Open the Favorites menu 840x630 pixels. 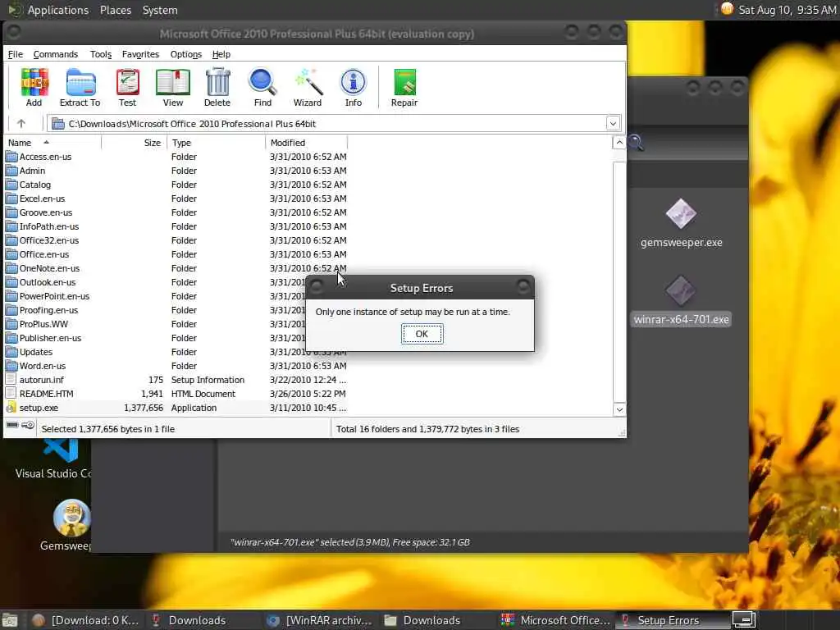point(140,54)
